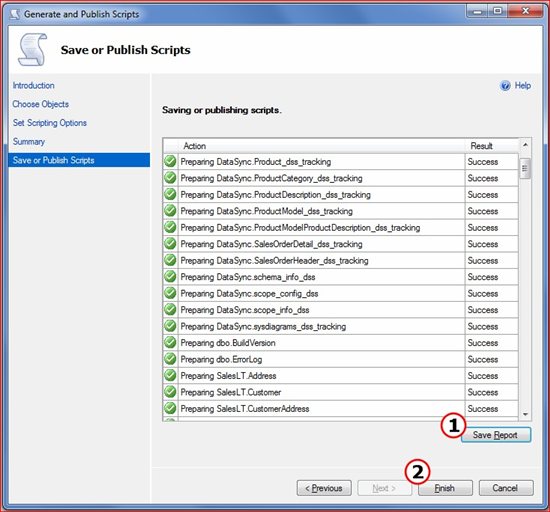Click Success result for Product_dss_tracking row

[x=483, y=162]
